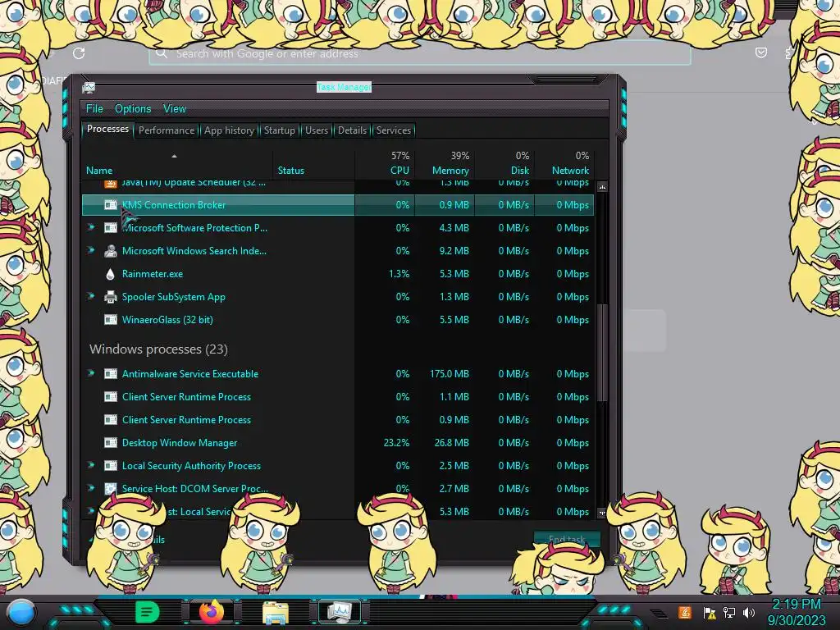Viewport: 840px width, 630px height.
Task: Click first Client Server Runtime Process icon
Action: (x=111, y=397)
